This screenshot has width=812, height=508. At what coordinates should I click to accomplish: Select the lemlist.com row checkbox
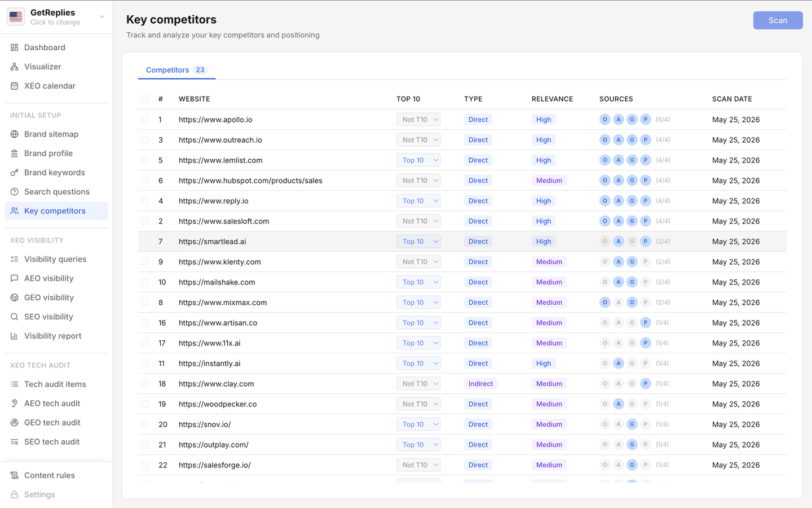coord(145,160)
